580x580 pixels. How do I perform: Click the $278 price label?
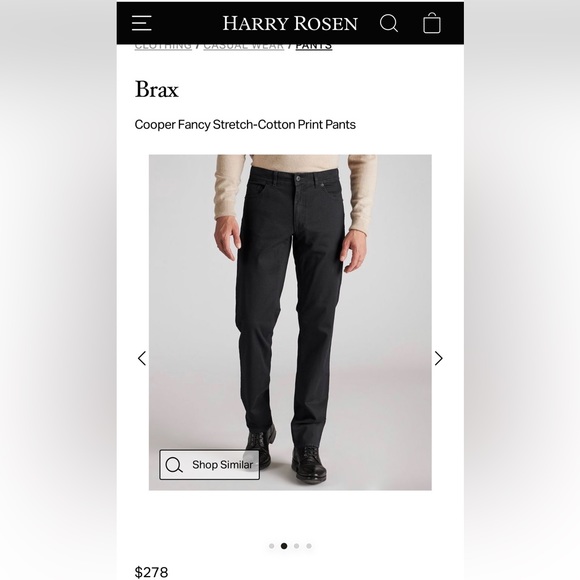coord(151,572)
